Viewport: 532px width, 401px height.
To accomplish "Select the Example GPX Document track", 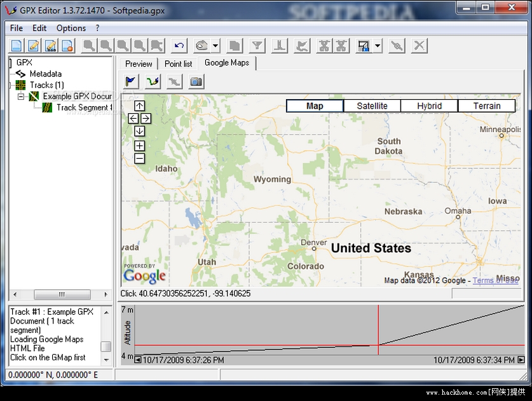I will pos(78,97).
